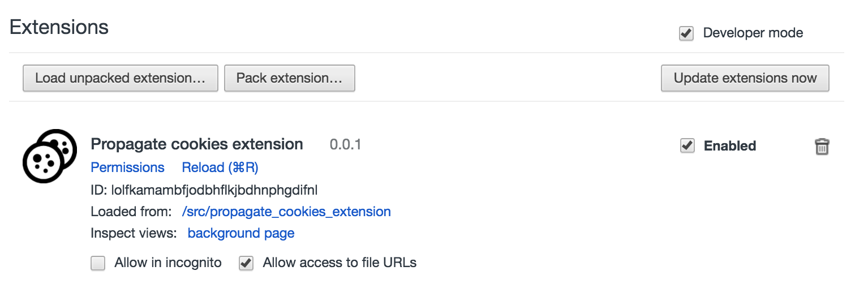Open the /src/propagate_cookies_extension path link

[286, 212]
